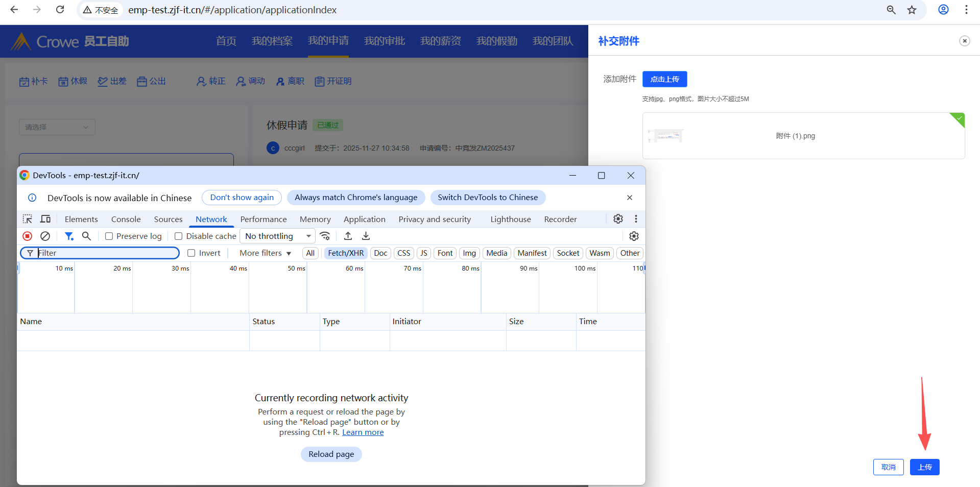Click the Learn more link
Screen dimensions: 980x487
[363, 432]
